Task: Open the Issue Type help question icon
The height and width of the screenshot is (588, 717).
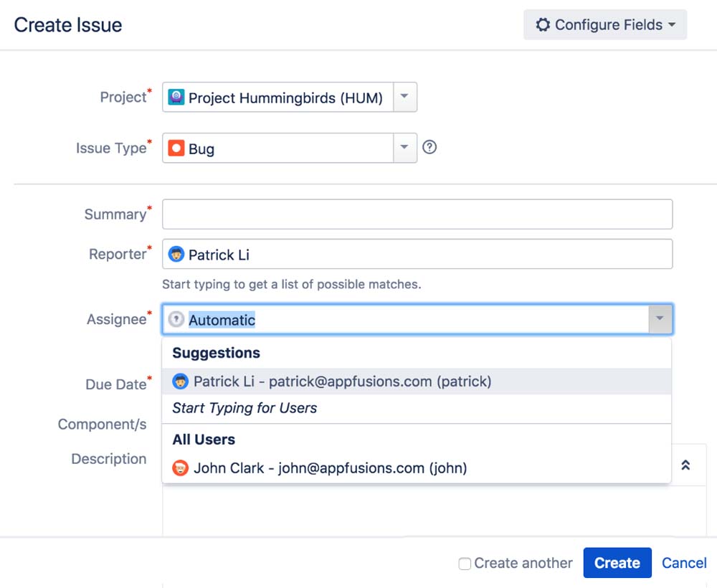Action: (x=429, y=148)
